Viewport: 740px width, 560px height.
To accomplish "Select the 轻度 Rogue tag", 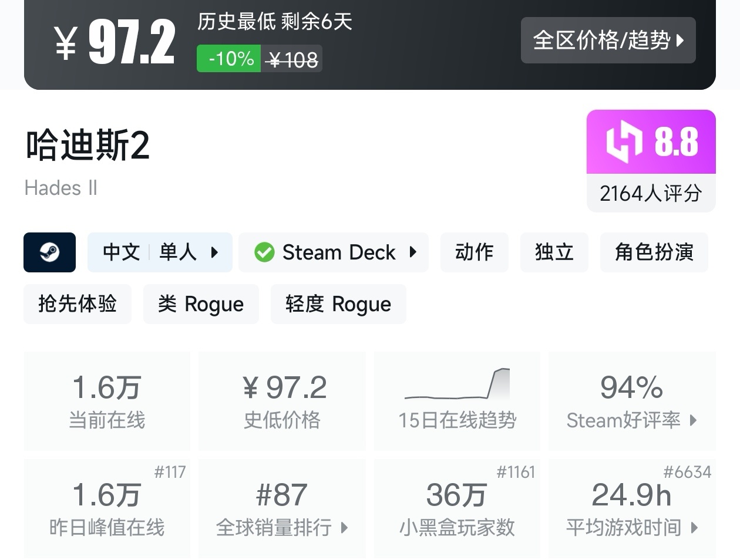I will pos(338,304).
